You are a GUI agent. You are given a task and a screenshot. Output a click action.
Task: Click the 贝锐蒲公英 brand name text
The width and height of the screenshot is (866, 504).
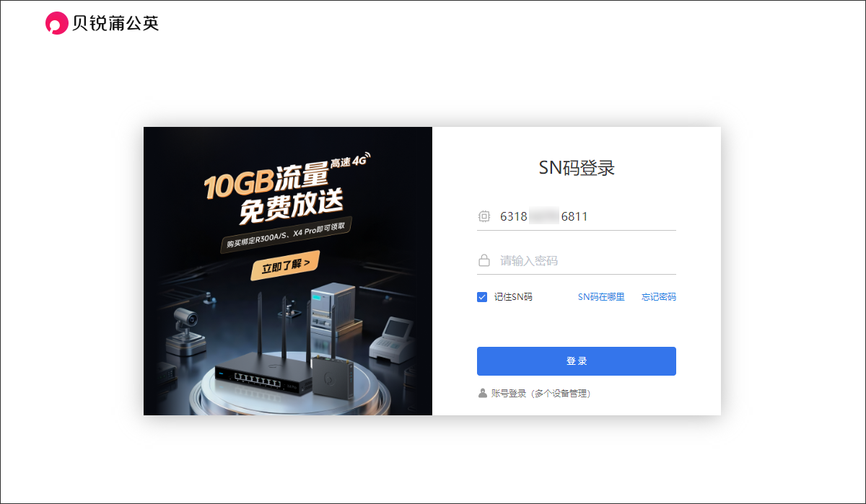coord(115,23)
